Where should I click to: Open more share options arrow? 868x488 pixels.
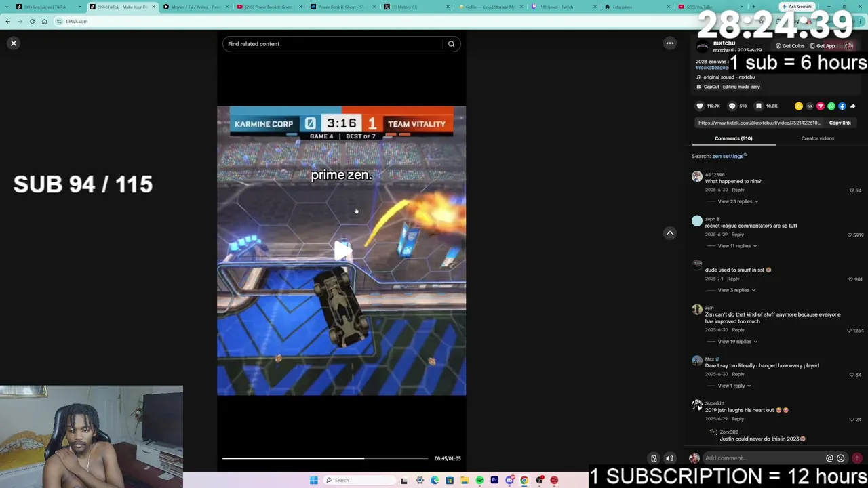coord(853,106)
